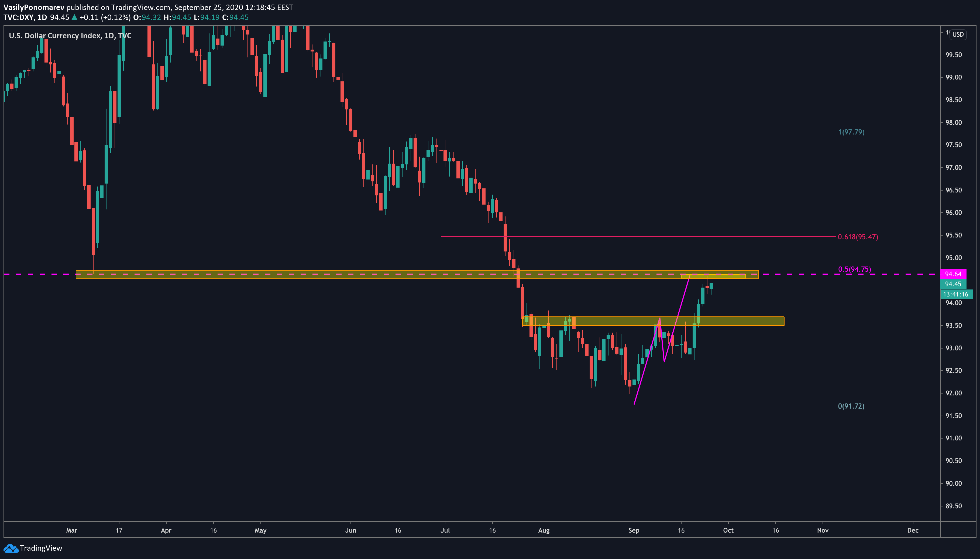Click the L:94.19 low value
Image resolution: width=980 pixels, height=559 pixels.
[x=207, y=18]
